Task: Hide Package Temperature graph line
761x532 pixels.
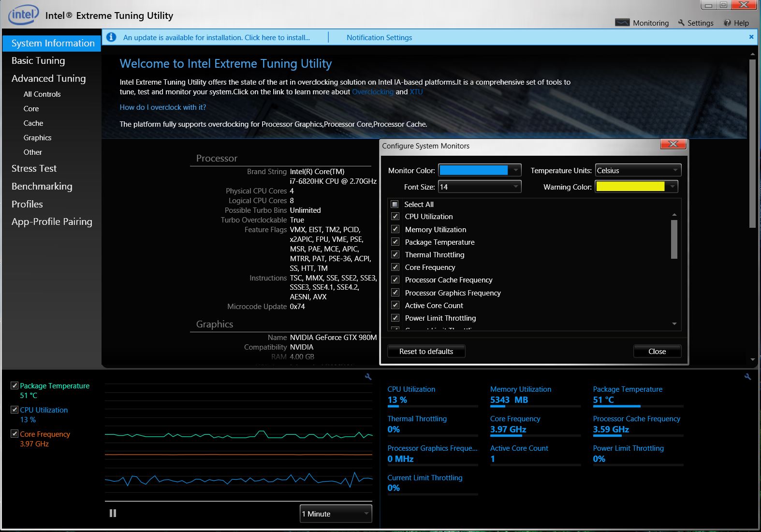Action: click(15, 385)
